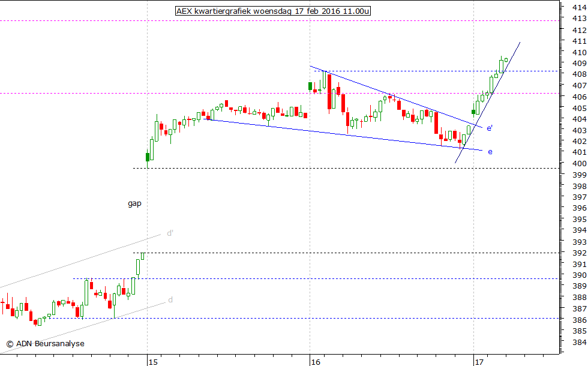Click price level 392 on the axis
The height and width of the screenshot is (366, 588).
[580, 253]
